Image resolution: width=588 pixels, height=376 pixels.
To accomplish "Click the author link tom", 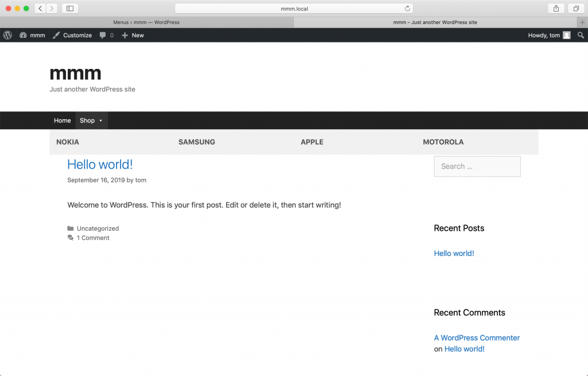I will click(141, 180).
